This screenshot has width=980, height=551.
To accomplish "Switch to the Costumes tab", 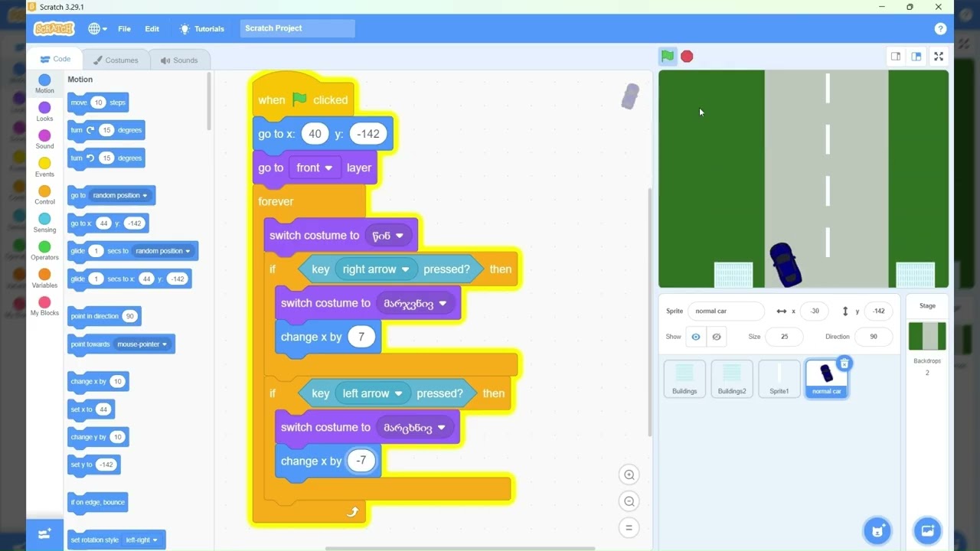I will click(x=115, y=60).
